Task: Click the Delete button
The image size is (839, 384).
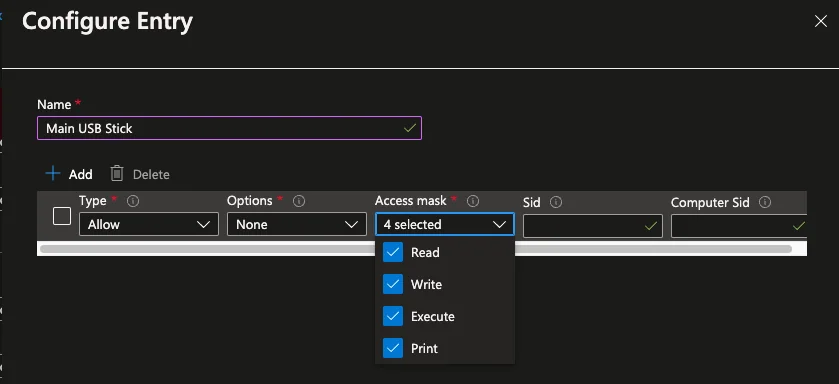Action: coord(140,174)
